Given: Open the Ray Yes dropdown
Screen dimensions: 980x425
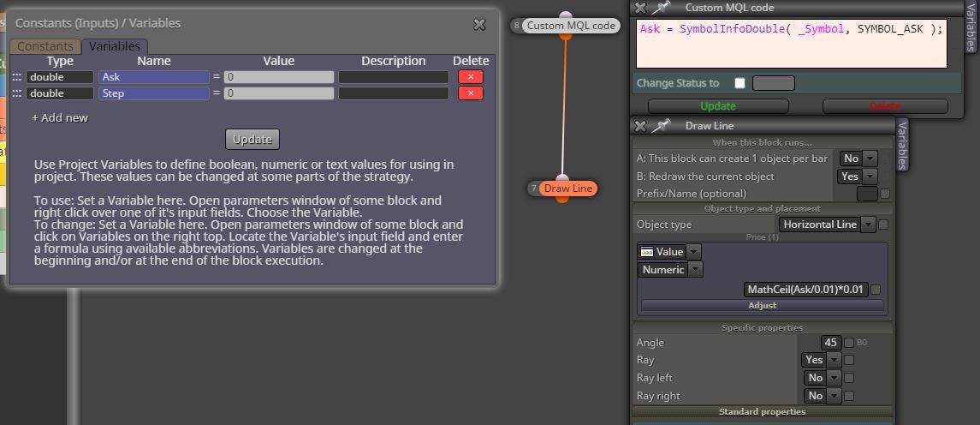Looking at the screenshot, I should tap(822, 360).
